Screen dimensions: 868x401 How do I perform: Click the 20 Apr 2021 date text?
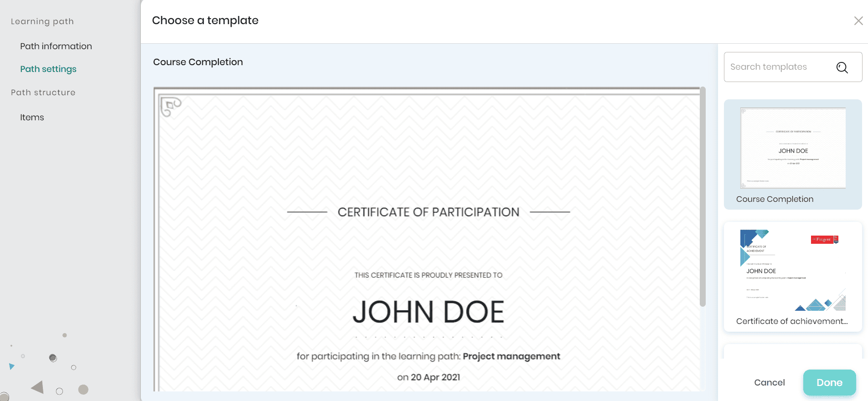pyautogui.click(x=435, y=377)
